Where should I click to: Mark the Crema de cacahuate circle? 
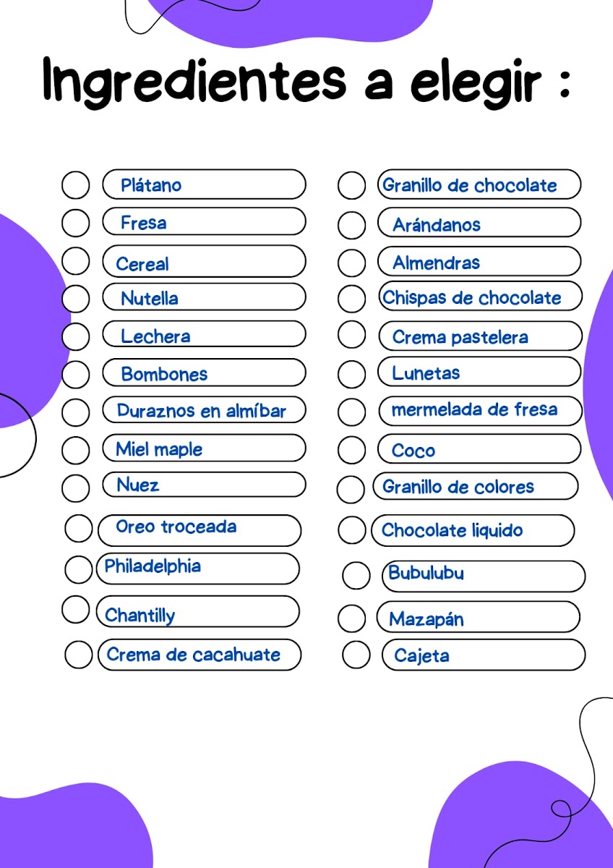click(79, 655)
